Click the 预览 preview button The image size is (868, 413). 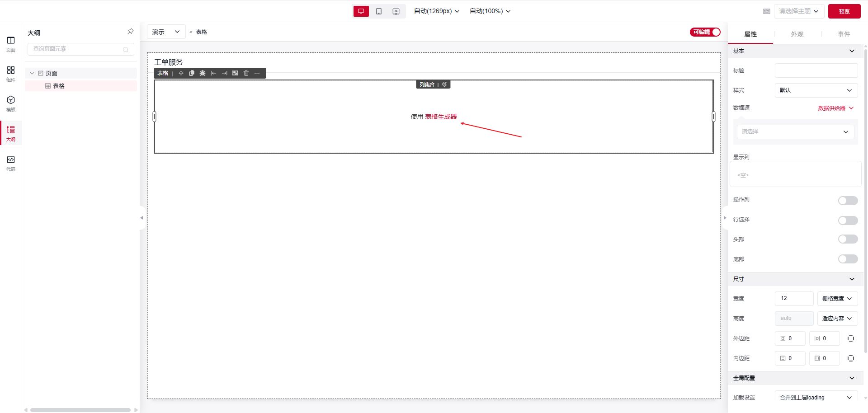point(844,11)
